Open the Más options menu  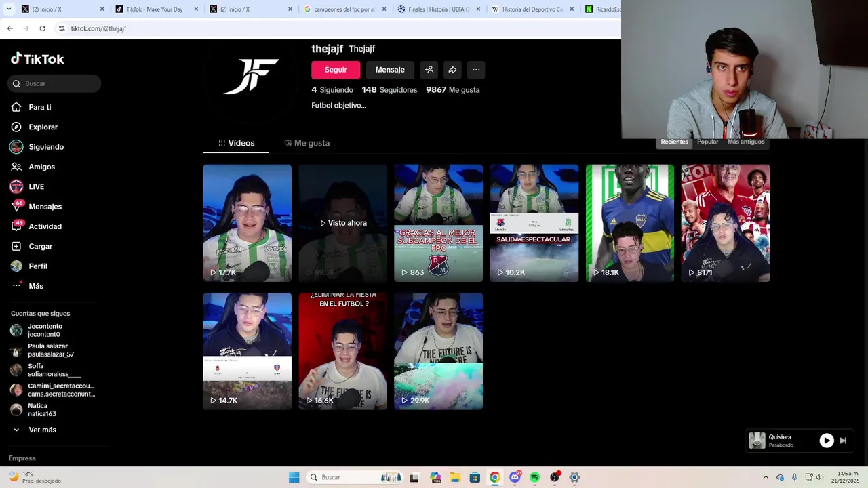28,286
